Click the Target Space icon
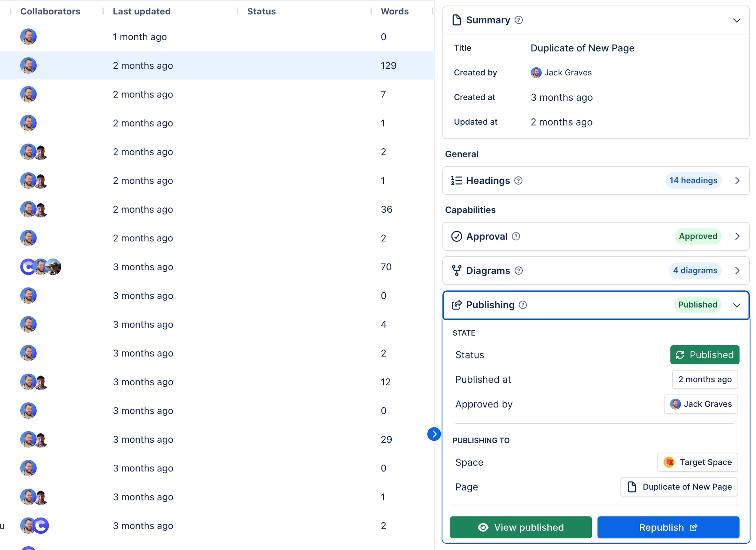The height and width of the screenshot is (550, 756). [669, 462]
